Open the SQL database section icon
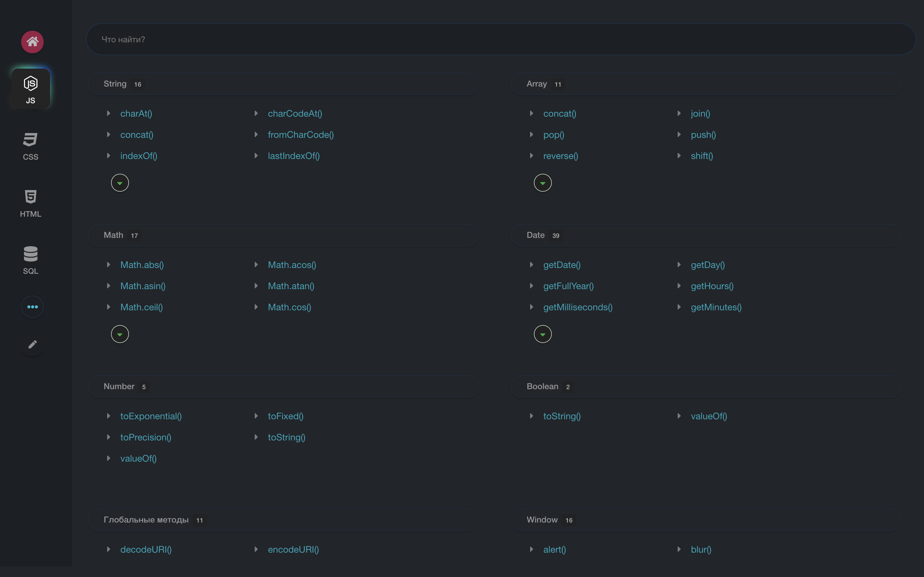This screenshot has width=924, height=577. (30, 260)
